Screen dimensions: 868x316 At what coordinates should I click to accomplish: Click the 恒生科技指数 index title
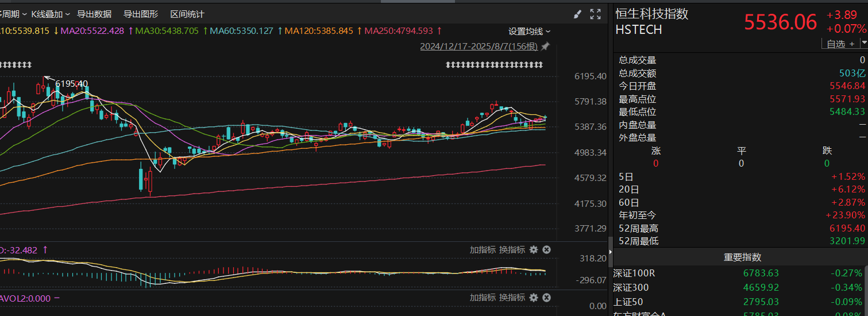652,14
